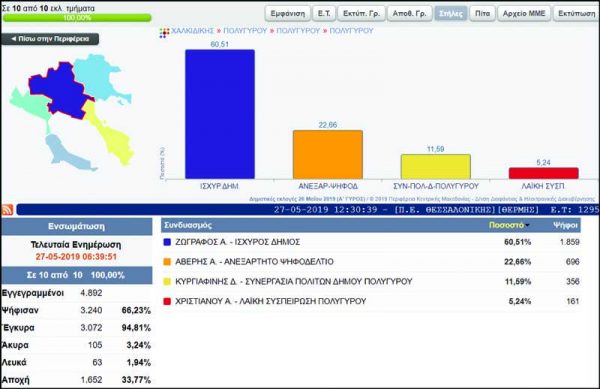This screenshot has width=600, height=389.
Task: Click the Συνδυασμός column header
Action: [x=188, y=225]
